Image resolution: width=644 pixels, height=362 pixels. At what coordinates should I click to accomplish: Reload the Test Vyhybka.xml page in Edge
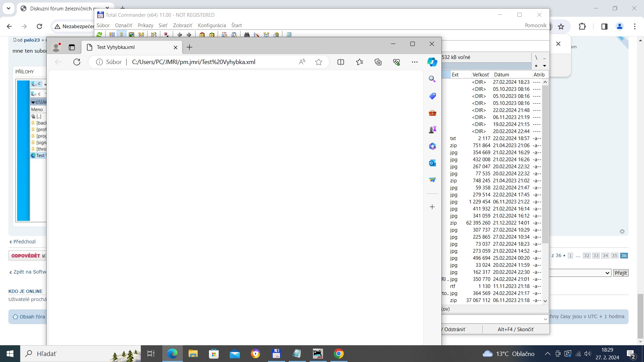pos(77,62)
